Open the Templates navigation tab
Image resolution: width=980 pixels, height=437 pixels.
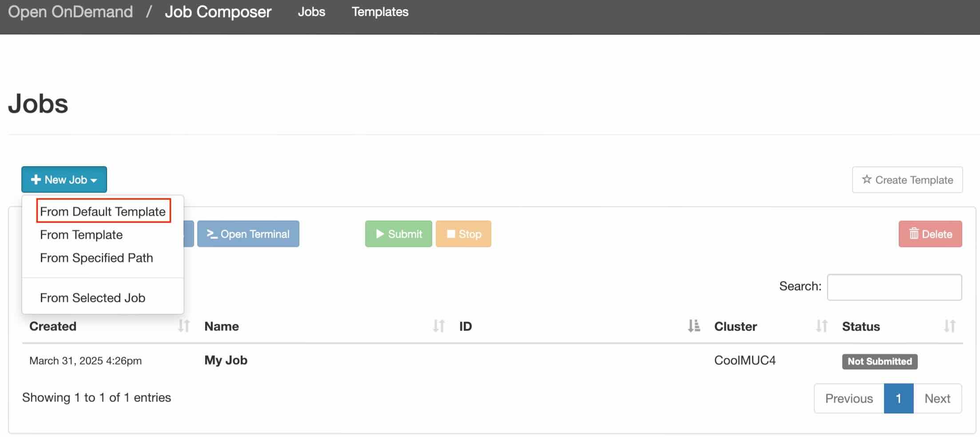point(380,12)
